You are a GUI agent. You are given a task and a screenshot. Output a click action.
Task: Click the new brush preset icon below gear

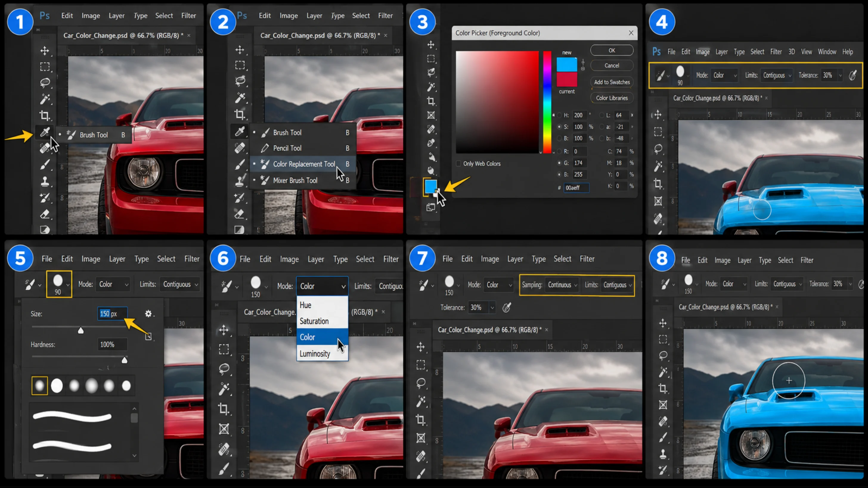[148, 336]
